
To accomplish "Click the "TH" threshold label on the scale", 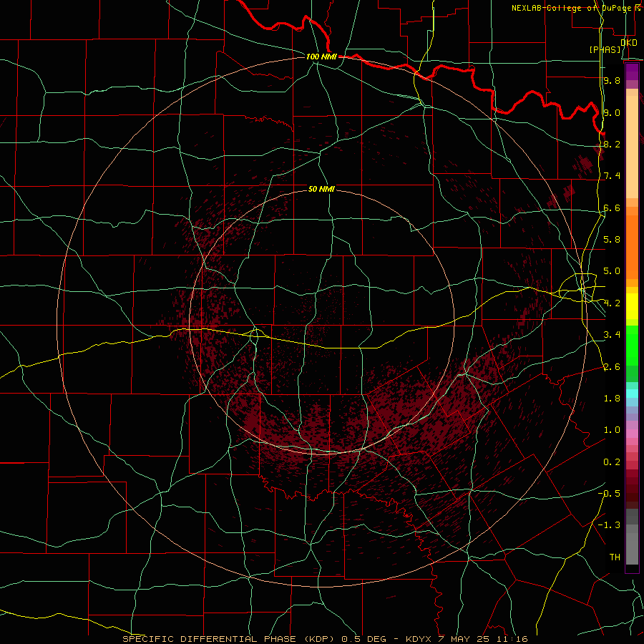I will pos(615,557).
